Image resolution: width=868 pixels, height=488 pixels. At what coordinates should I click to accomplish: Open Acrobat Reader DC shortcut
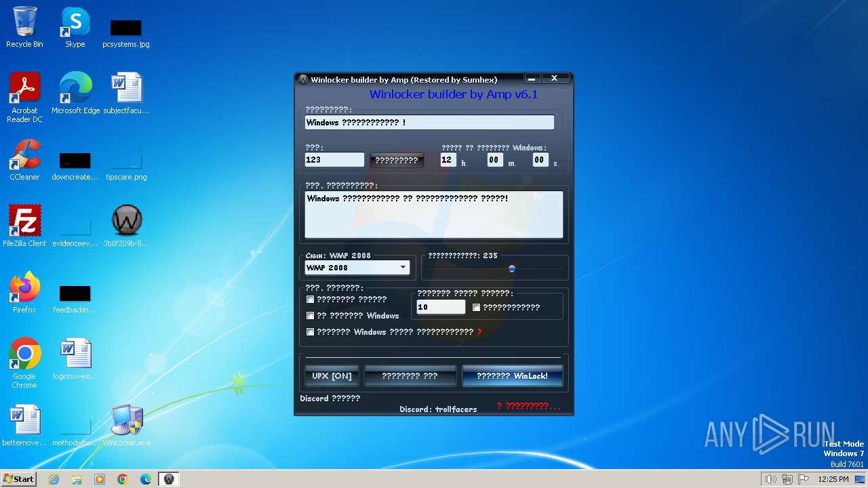click(x=24, y=98)
